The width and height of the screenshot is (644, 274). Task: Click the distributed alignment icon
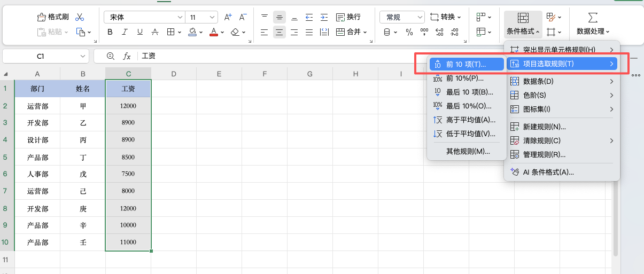click(x=324, y=32)
